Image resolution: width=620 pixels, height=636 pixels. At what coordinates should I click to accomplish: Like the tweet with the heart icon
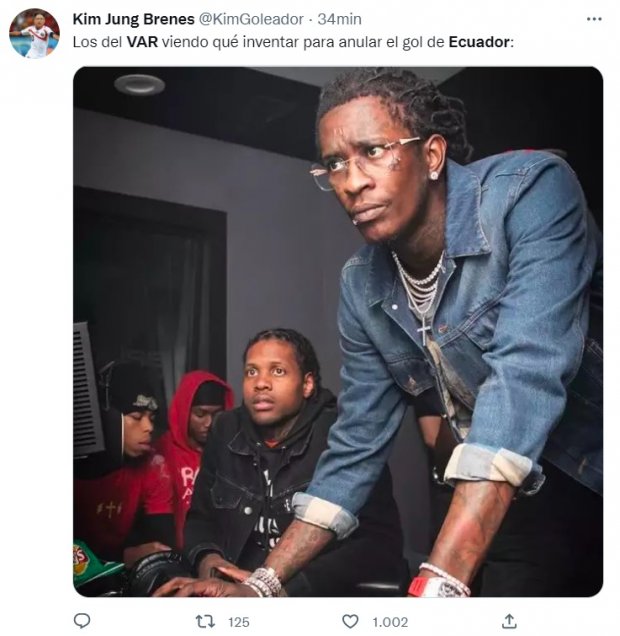350,621
